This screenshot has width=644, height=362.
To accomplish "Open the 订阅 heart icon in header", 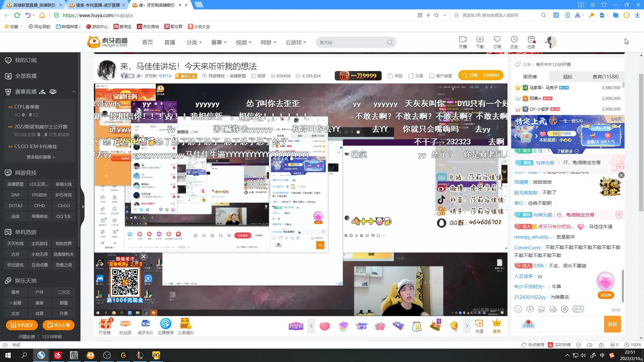I will coord(497,42).
